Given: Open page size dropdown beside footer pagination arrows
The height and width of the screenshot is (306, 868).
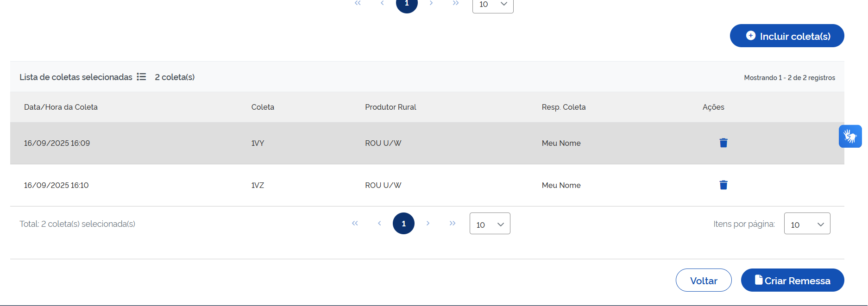Looking at the screenshot, I should point(490,224).
